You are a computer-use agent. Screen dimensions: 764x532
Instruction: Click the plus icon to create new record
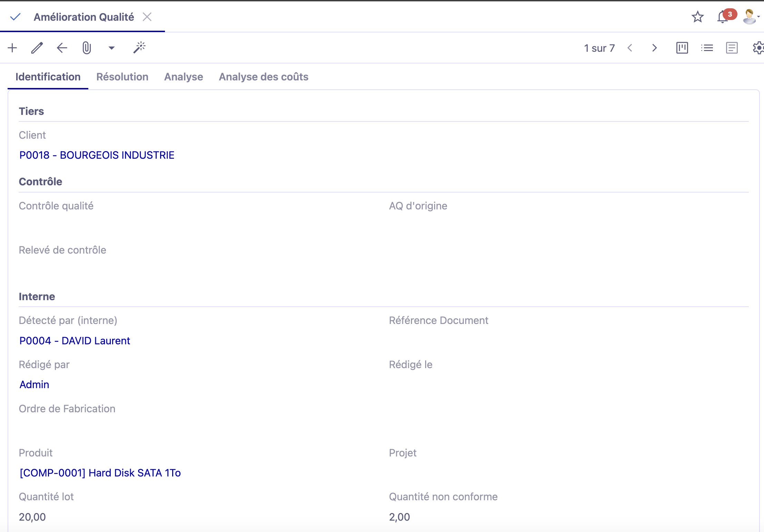point(12,48)
